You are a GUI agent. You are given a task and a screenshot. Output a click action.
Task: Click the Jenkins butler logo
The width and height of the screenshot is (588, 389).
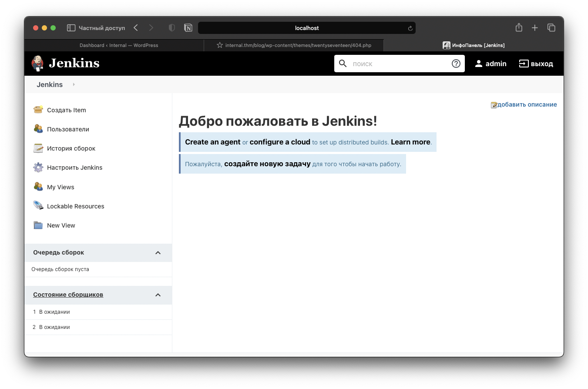pos(38,64)
